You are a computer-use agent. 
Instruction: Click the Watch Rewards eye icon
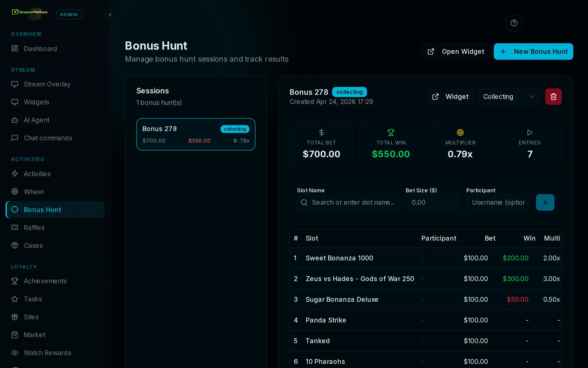15,353
